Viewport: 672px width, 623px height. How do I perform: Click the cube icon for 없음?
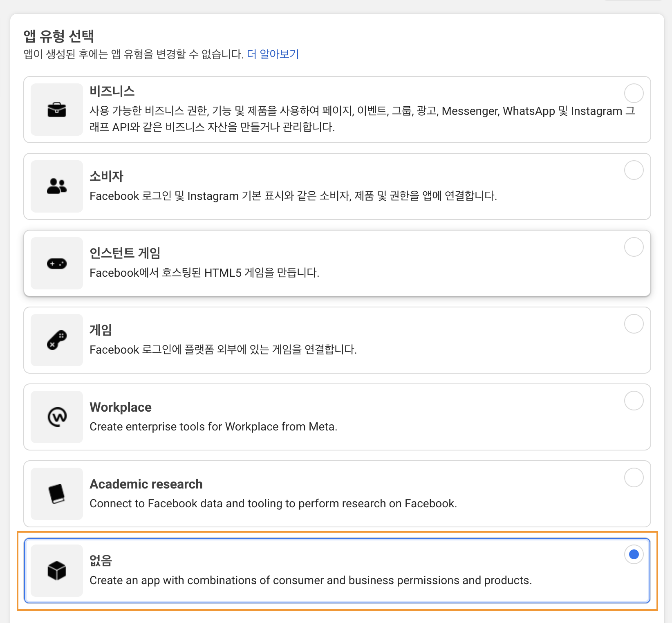(57, 571)
